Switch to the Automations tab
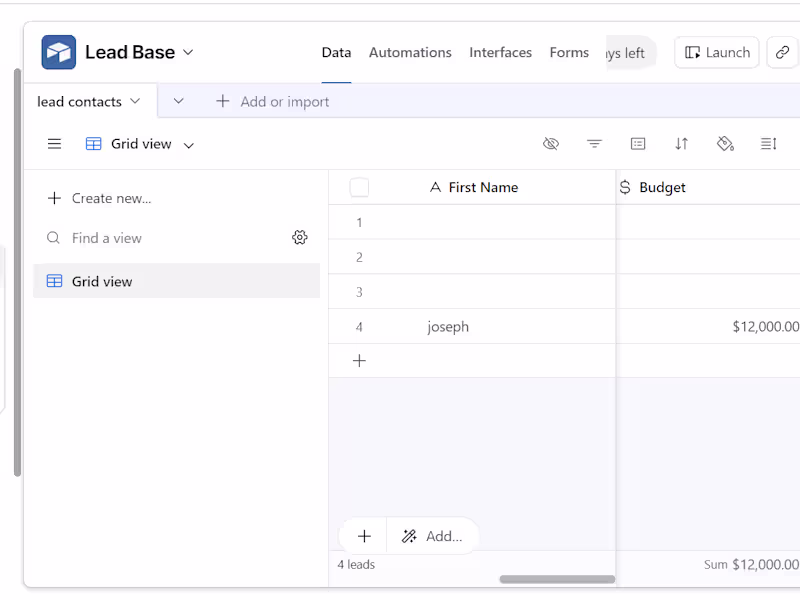Image resolution: width=800 pixels, height=600 pixels. tap(410, 52)
